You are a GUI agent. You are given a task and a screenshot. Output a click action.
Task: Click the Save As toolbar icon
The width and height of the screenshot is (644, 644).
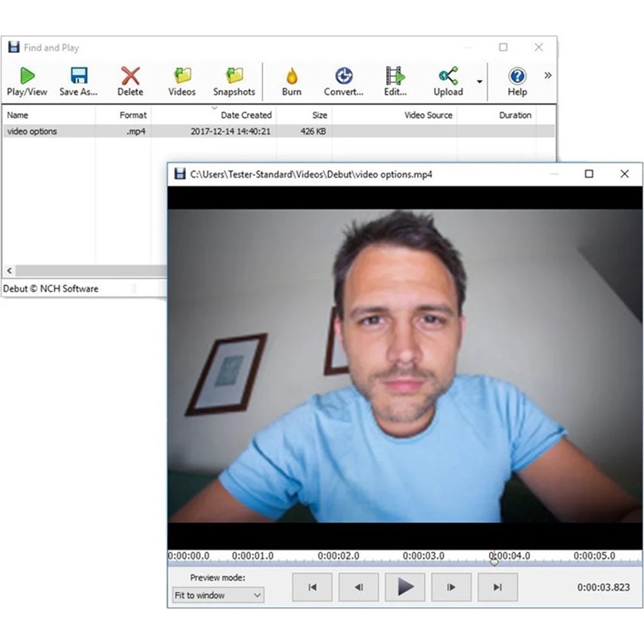[79, 81]
